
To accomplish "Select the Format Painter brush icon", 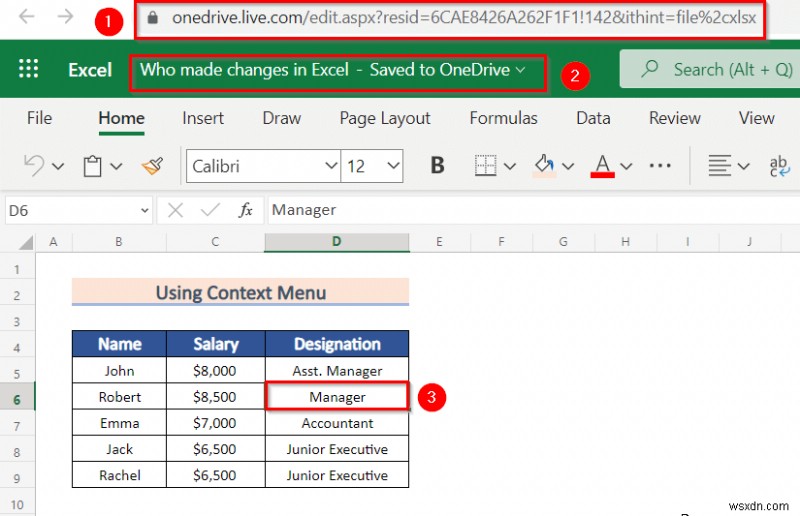I will point(153,166).
